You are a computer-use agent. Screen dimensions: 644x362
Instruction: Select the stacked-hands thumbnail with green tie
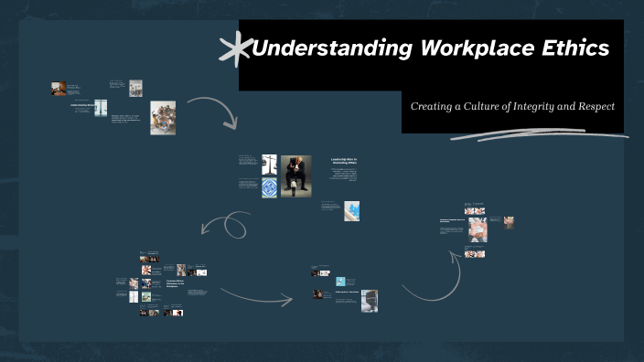click(509, 222)
